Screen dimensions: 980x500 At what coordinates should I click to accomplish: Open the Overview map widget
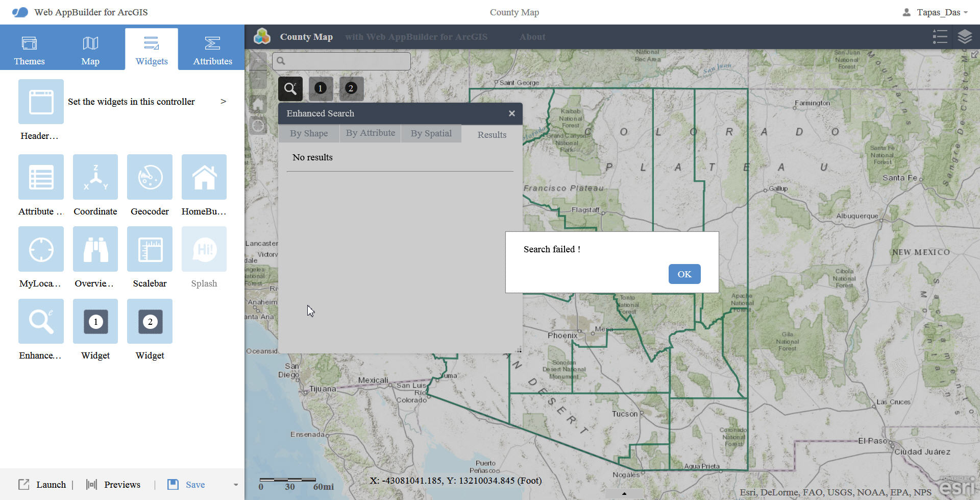tap(95, 249)
